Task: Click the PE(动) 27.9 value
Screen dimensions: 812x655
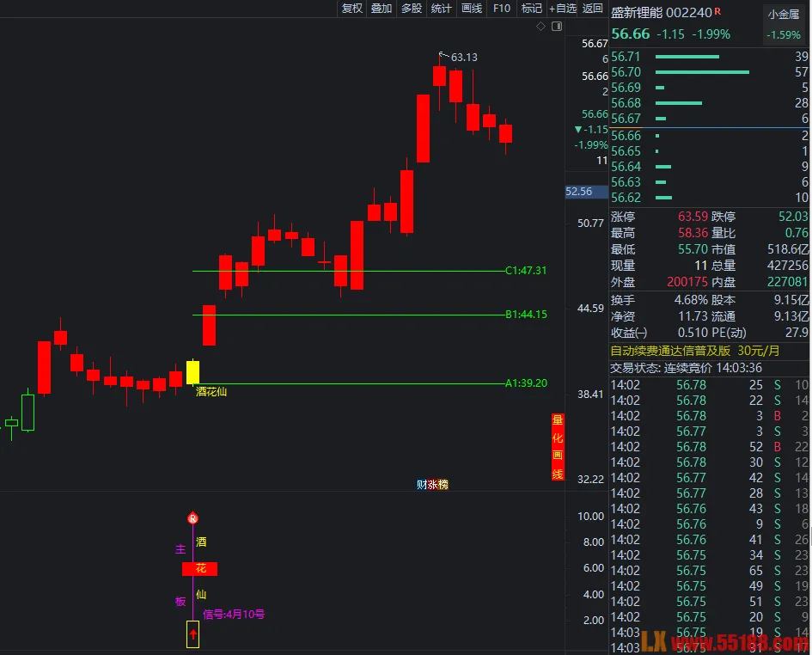Action: (797, 332)
